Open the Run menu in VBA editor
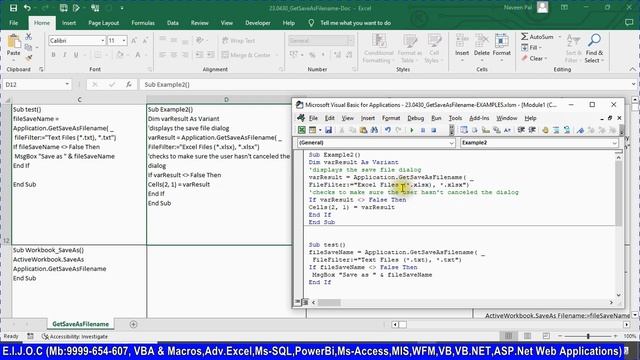The width and height of the screenshot is (640, 360). click(x=436, y=118)
